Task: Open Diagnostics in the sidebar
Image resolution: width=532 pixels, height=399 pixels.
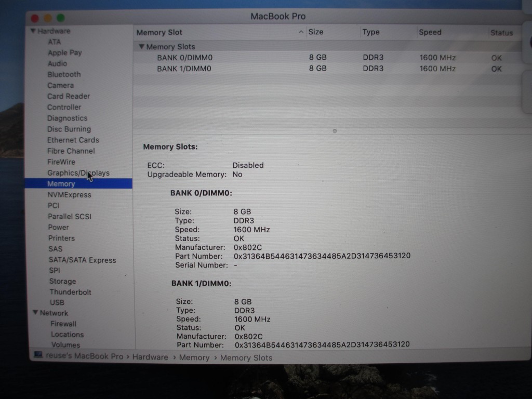Action: (67, 118)
